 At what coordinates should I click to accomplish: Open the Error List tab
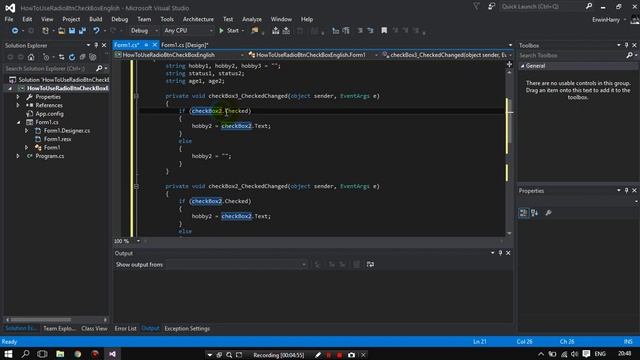[125, 329]
